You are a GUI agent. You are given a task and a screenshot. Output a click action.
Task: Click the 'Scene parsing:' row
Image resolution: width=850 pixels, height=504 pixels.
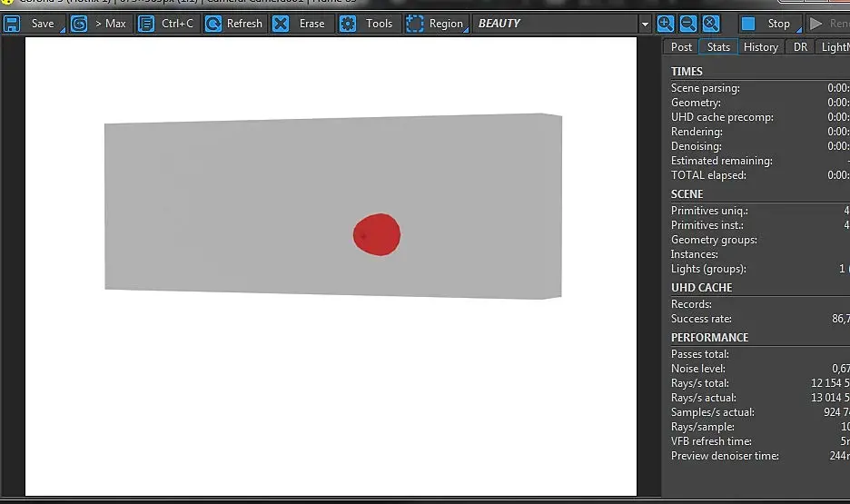(x=760, y=88)
